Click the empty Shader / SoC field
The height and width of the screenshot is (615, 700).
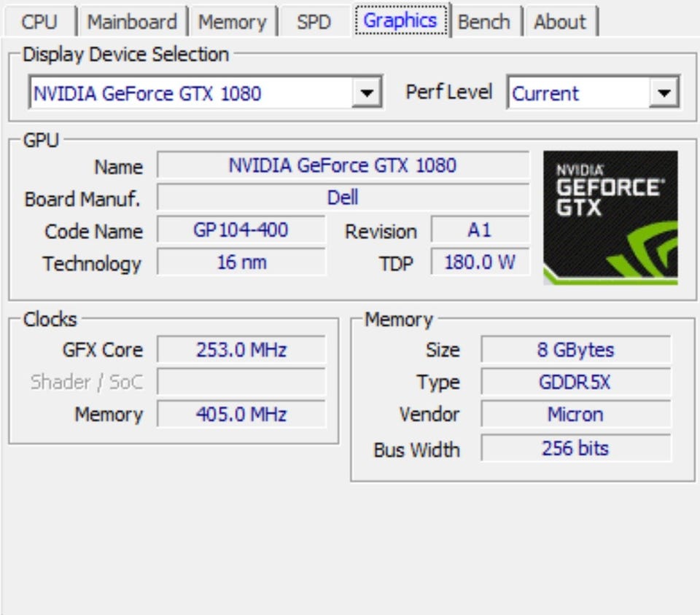(x=241, y=382)
